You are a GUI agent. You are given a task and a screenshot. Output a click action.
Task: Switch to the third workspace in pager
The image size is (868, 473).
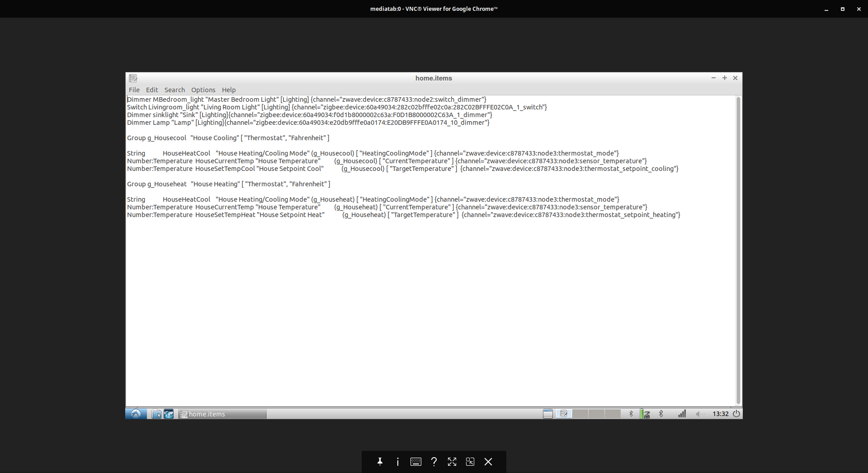coord(596,414)
